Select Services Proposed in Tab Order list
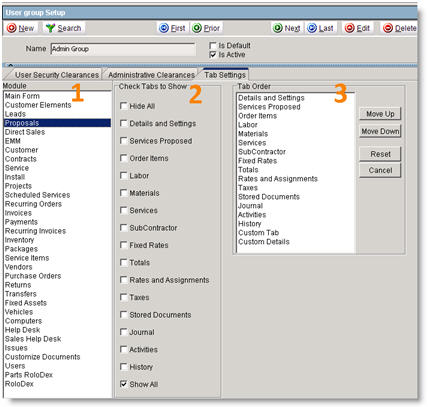The height and width of the screenshot is (407, 428). (296, 107)
